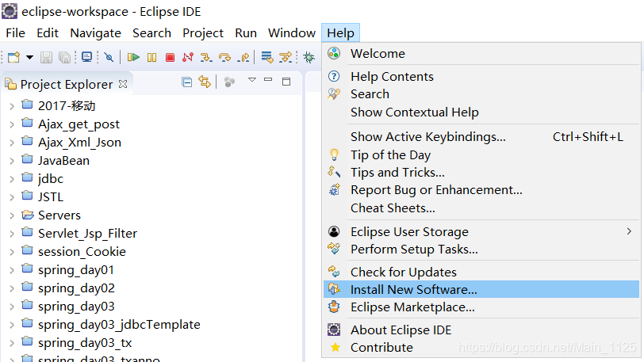Select the spring_day03_tx project
Viewport: 644px width, 362px height.
(85, 343)
